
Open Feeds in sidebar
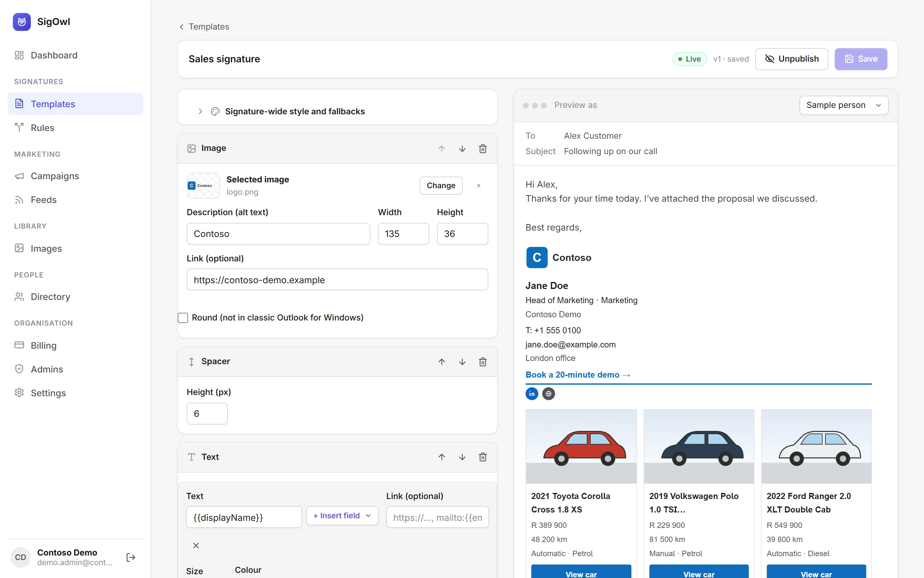pos(75,199)
